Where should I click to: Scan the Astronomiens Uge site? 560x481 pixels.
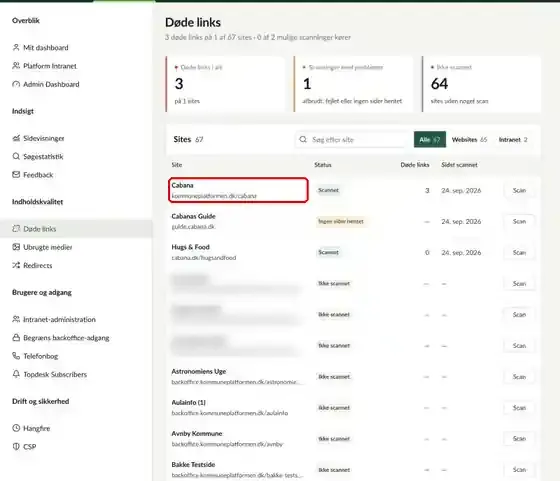519,377
